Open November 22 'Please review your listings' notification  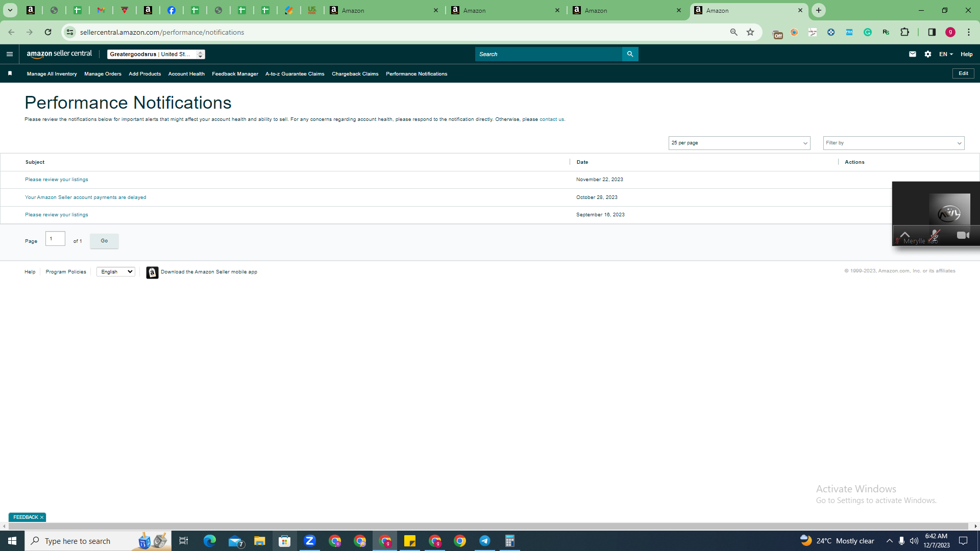coord(57,180)
